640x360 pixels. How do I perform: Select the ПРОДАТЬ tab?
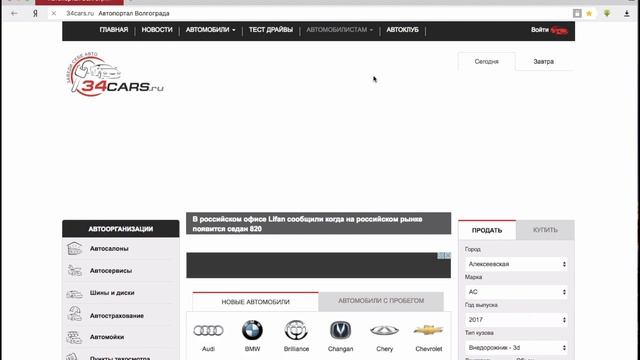(x=487, y=230)
